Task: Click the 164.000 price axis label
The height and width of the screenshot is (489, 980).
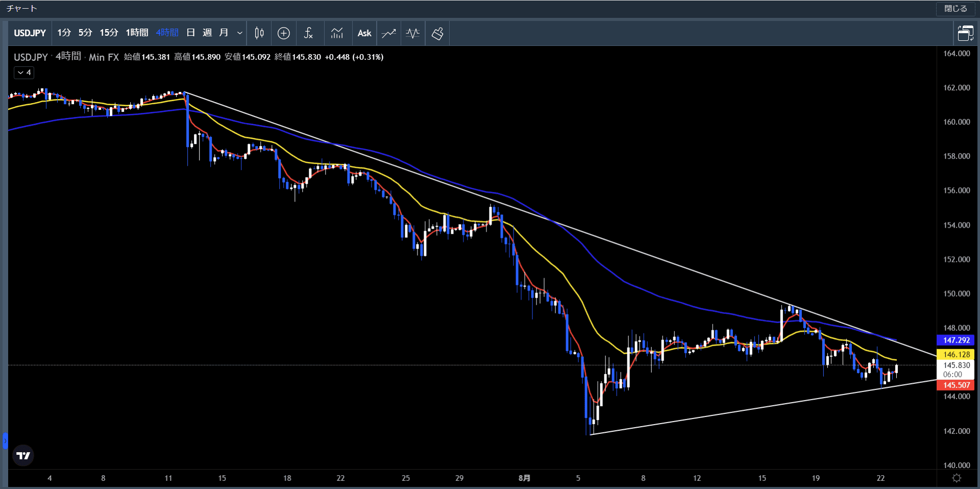Action: 957,54
